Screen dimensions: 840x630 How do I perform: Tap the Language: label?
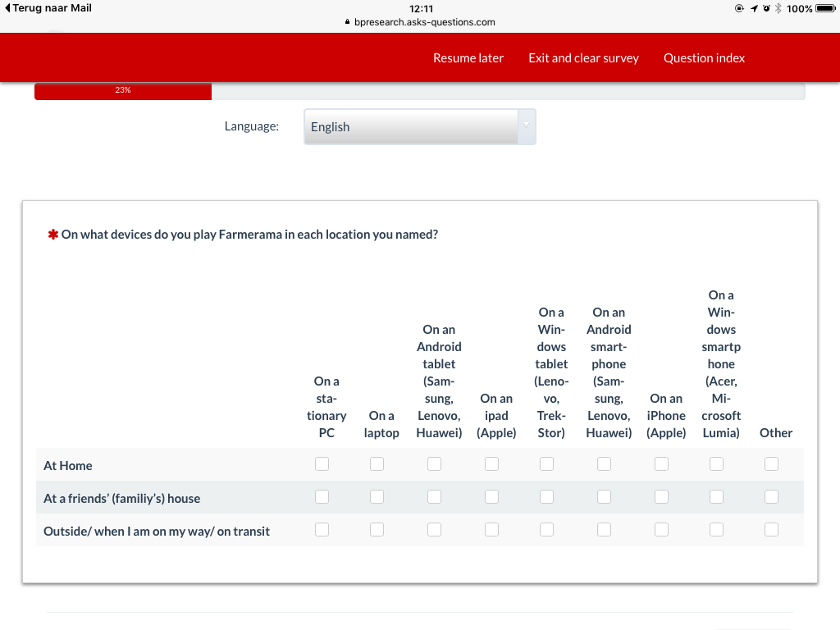pyautogui.click(x=252, y=126)
